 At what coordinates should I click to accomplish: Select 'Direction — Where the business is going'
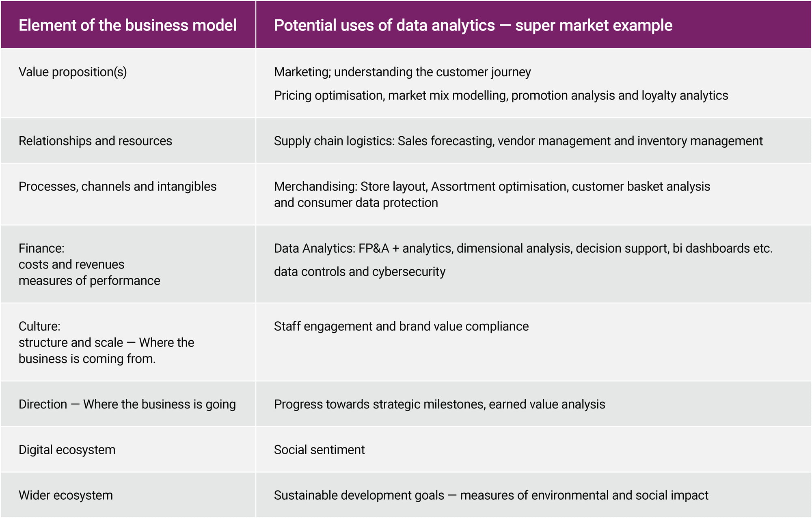coord(127,404)
